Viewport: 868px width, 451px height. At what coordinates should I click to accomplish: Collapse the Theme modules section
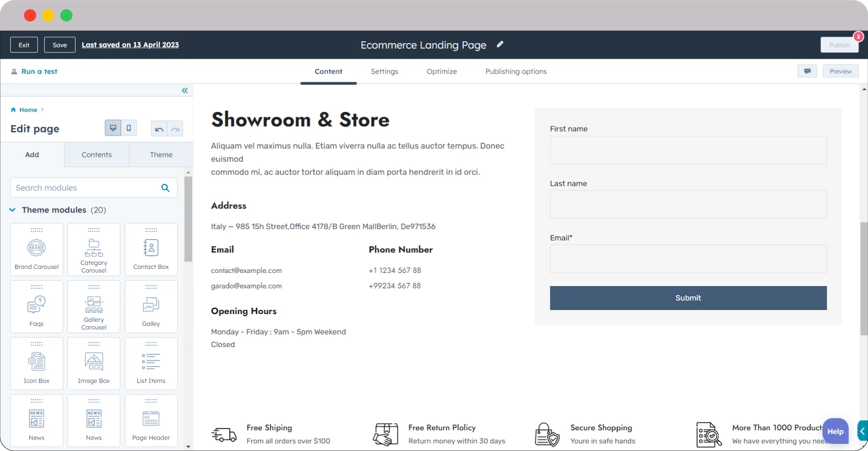click(12, 210)
